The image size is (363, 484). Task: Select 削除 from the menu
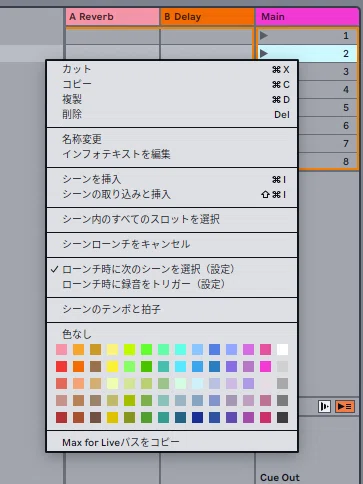pos(172,114)
